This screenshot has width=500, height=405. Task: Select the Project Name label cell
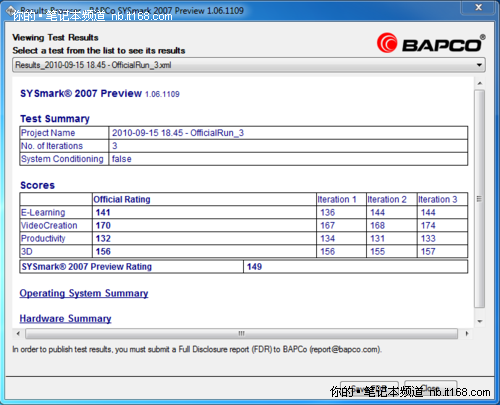[x=64, y=133]
